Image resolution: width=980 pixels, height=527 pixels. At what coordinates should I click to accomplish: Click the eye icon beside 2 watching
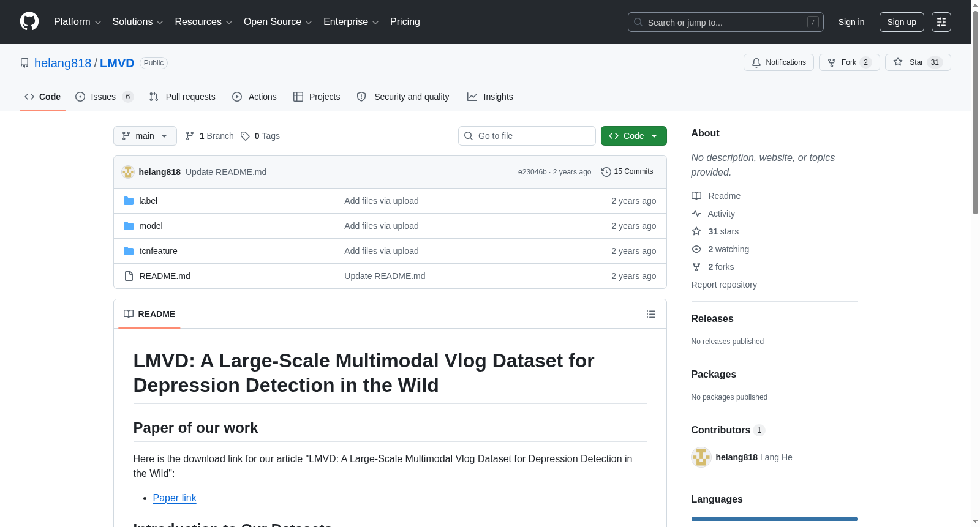click(696, 249)
